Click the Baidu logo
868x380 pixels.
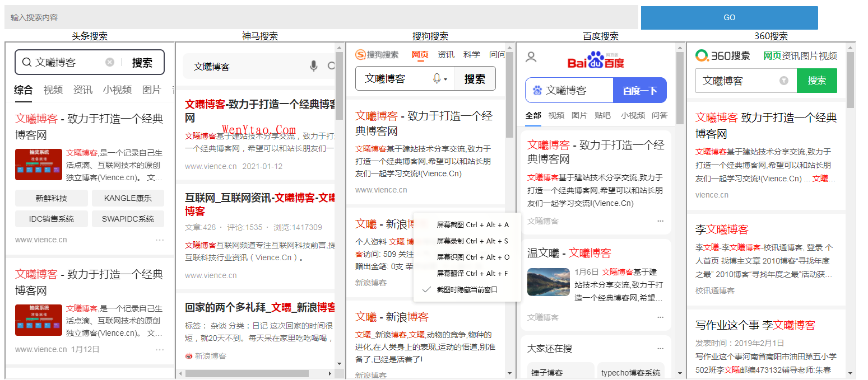pyautogui.click(x=596, y=59)
